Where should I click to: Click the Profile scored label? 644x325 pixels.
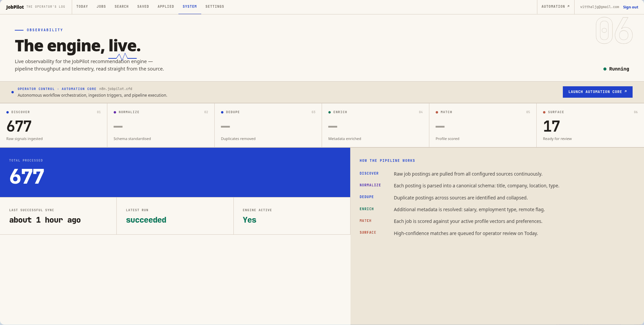click(447, 139)
